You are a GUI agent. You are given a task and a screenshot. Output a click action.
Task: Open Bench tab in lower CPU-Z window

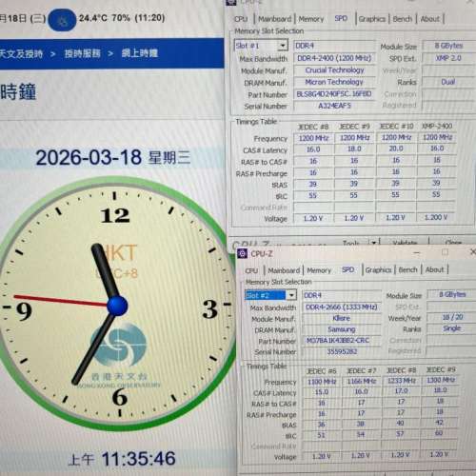point(407,269)
